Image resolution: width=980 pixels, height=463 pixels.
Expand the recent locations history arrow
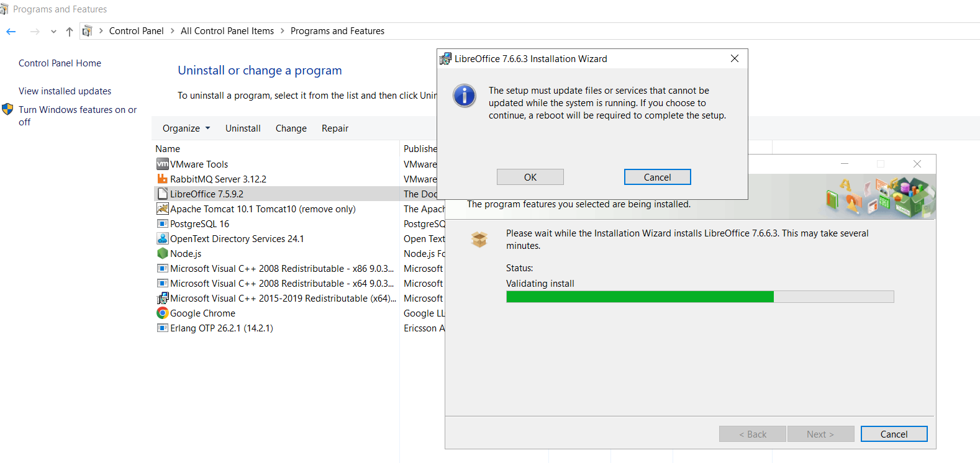[x=53, y=32]
